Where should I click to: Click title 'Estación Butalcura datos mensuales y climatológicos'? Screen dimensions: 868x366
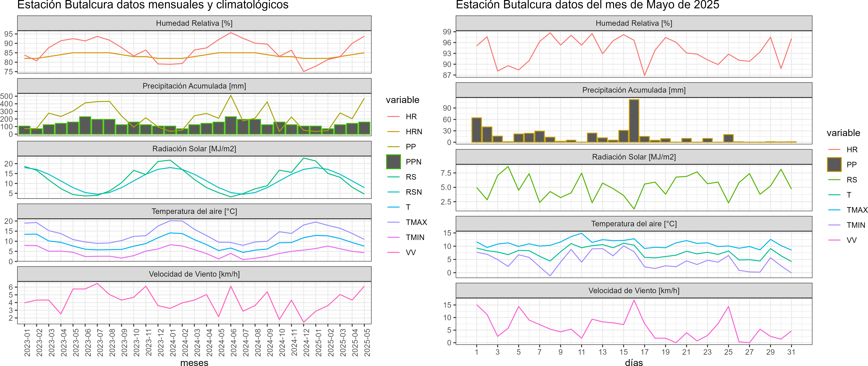tap(153, 5)
